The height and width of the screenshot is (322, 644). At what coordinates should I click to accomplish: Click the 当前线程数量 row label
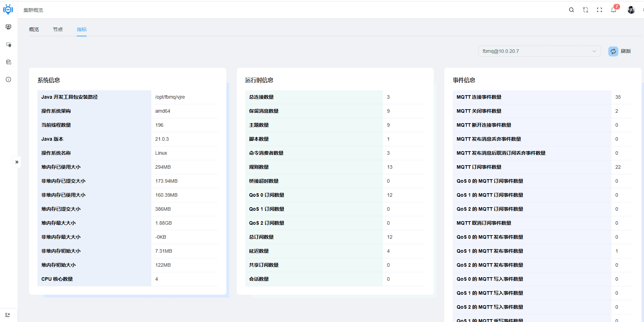56,125
